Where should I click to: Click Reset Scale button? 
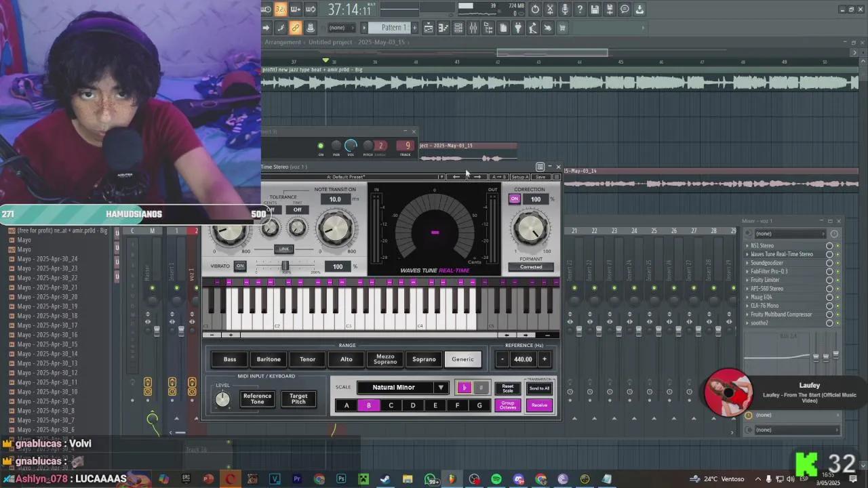click(x=508, y=388)
